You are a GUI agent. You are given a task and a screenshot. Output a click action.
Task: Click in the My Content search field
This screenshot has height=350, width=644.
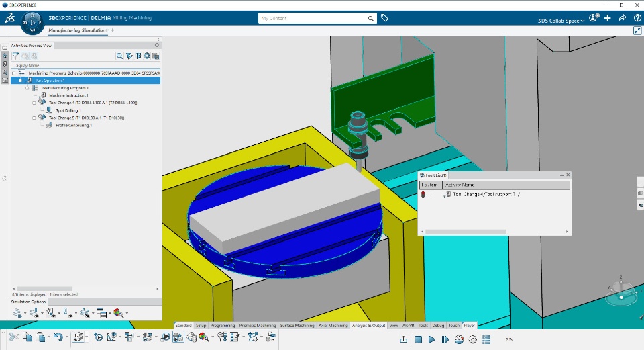[312, 18]
